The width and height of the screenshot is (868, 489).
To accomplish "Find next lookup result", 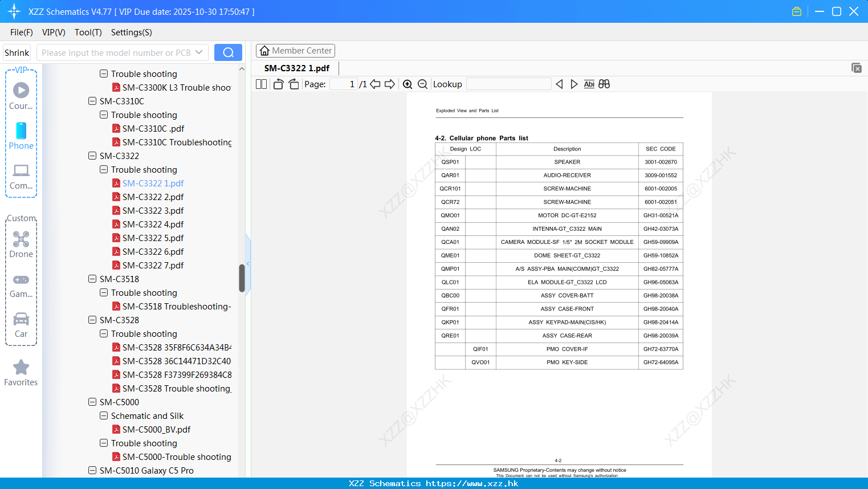I will 574,84.
